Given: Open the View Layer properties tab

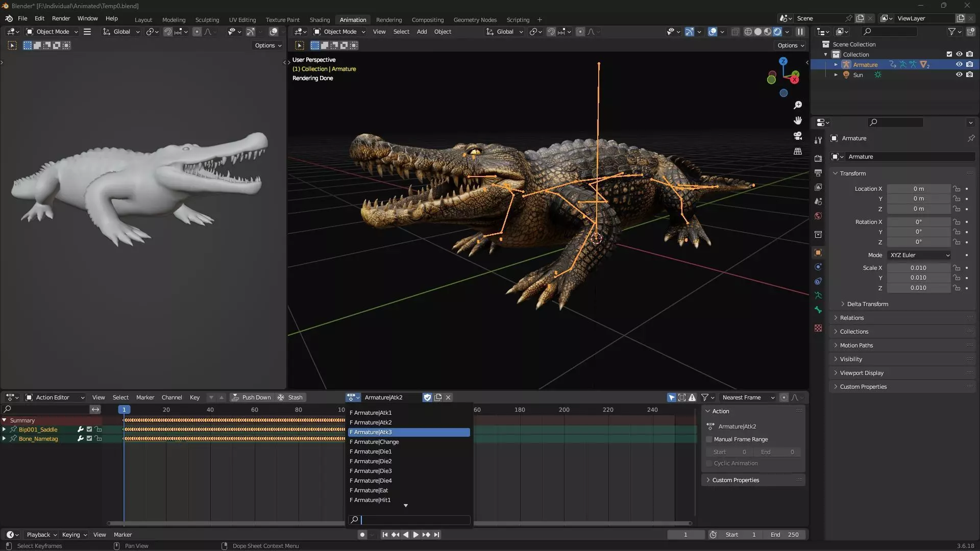Looking at the screenshot, I should pos(818,187).
